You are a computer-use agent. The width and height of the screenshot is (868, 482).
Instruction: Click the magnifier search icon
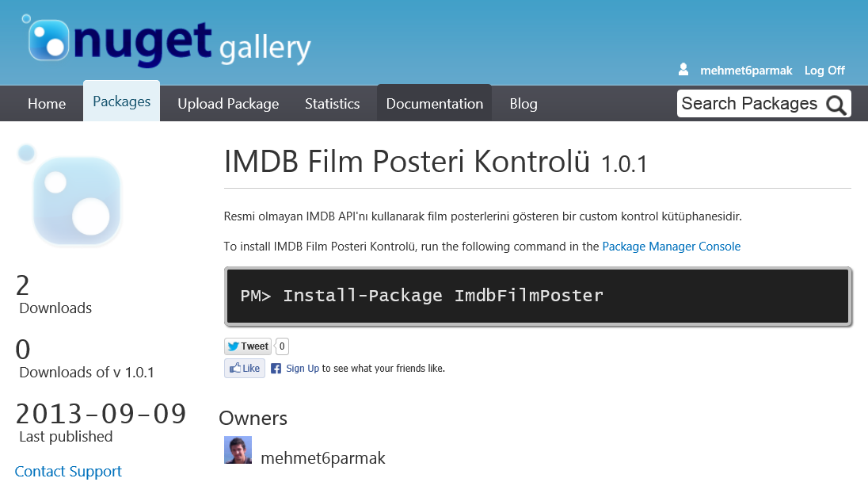(836, 104)
